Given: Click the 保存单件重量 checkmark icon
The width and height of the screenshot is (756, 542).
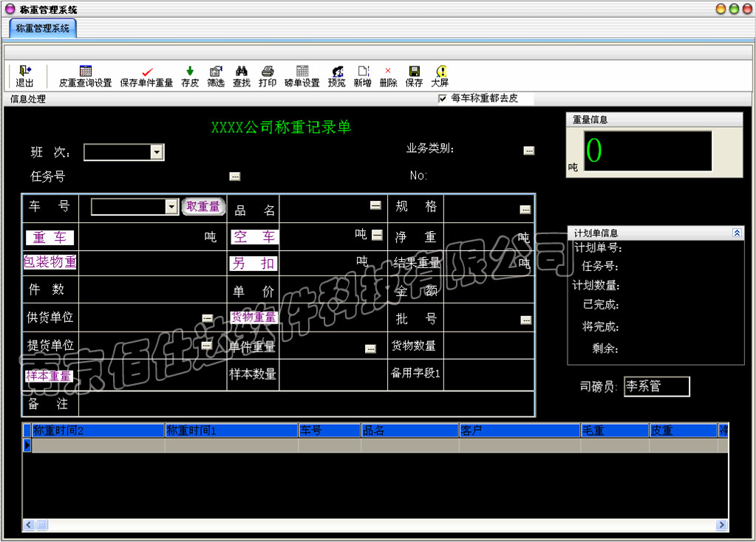Looking at the screenshot, I should [x=146, y=76].
